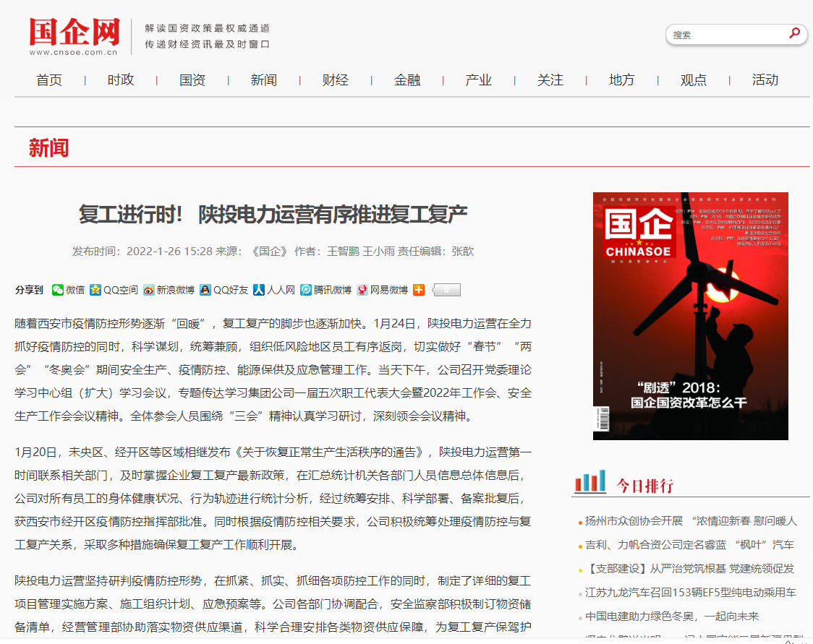This screenshot has width=813, height=644.
Task: Click the 国企网 site logo
Action: 75,36
